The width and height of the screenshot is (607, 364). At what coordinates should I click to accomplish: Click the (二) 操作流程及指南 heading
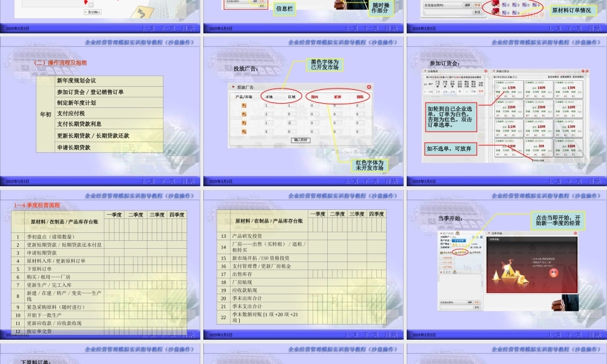(60, 62)
